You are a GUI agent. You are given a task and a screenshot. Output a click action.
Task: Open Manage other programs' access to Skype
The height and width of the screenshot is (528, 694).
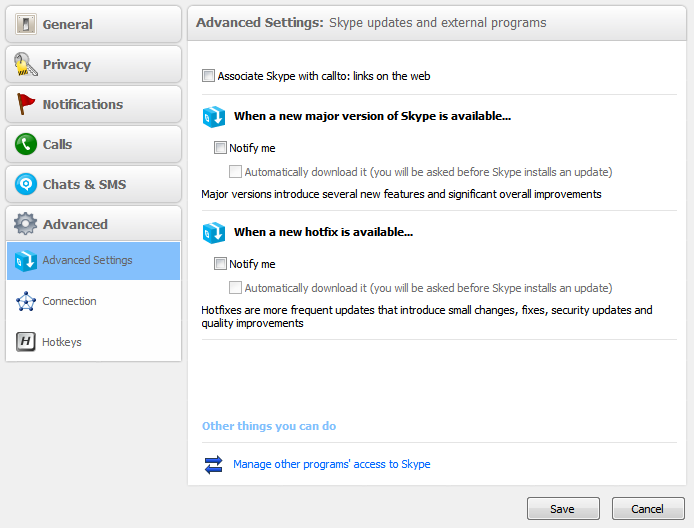(332, 464)
